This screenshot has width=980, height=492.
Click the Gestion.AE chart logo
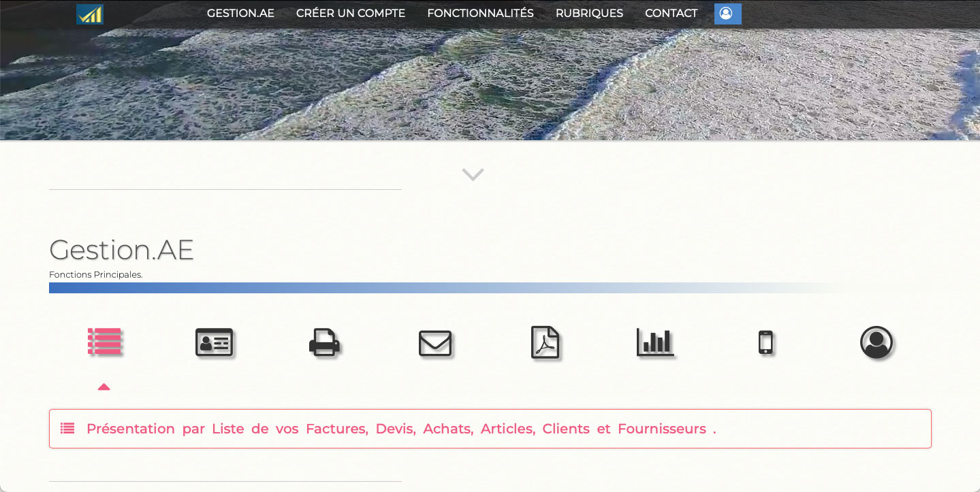[x=90, y=14]
